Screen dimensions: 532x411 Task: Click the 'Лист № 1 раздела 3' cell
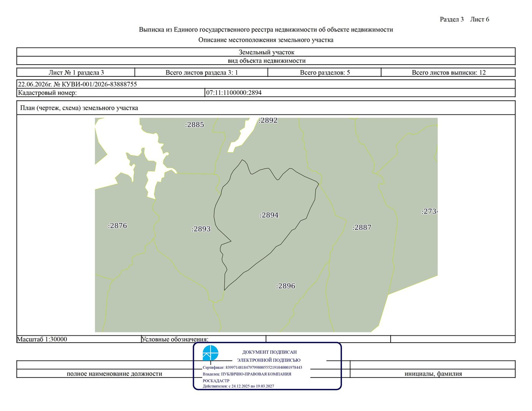76,73
